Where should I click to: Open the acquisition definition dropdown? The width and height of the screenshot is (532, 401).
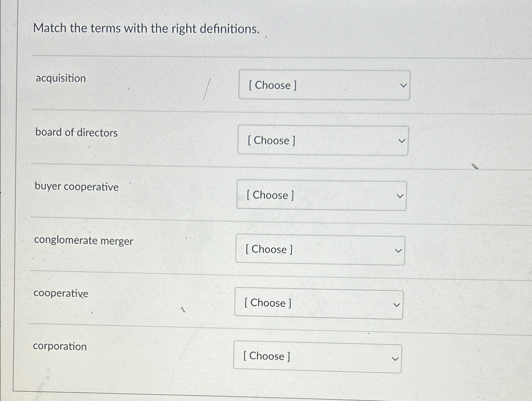tap(324, 85)
